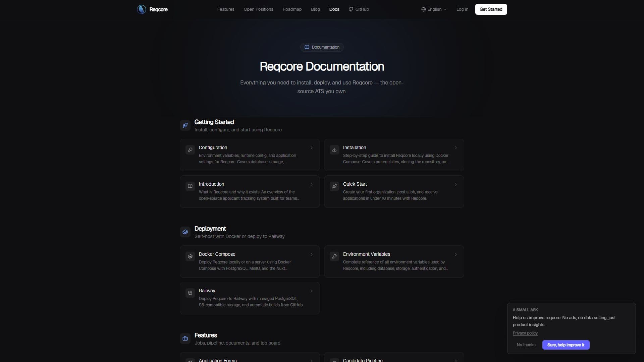Click the book icon on Introduction card

[190, 186]
